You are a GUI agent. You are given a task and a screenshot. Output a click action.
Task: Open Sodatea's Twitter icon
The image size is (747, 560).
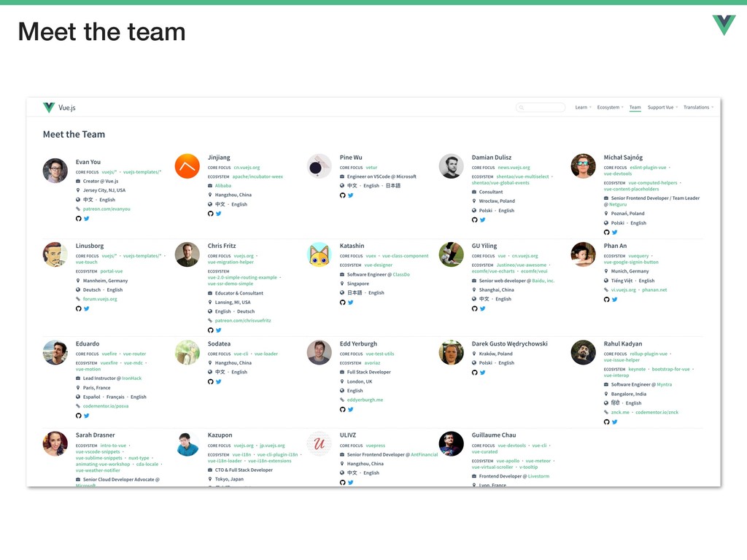(219, 381)
